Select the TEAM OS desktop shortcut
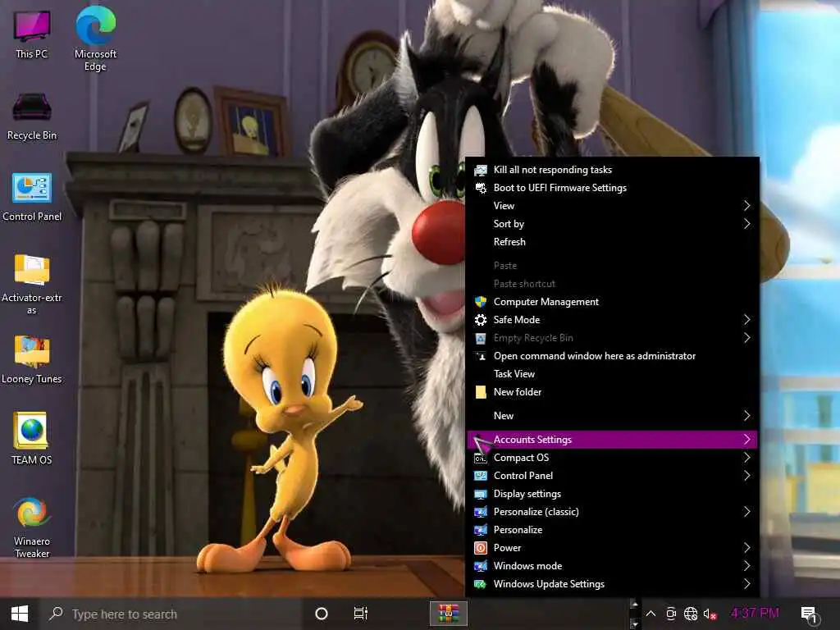This screenshot has width=840, height=630. (x=32, y=438)
